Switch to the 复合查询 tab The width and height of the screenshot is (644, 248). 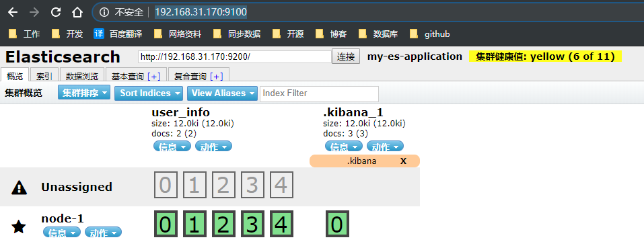click(x=190, y=76)
